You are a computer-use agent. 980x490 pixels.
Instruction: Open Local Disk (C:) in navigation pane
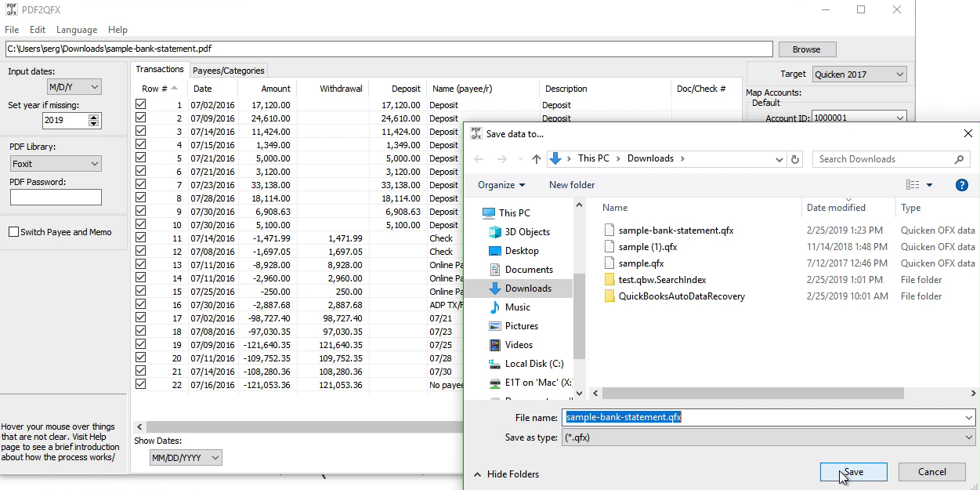tap(534, 364)
